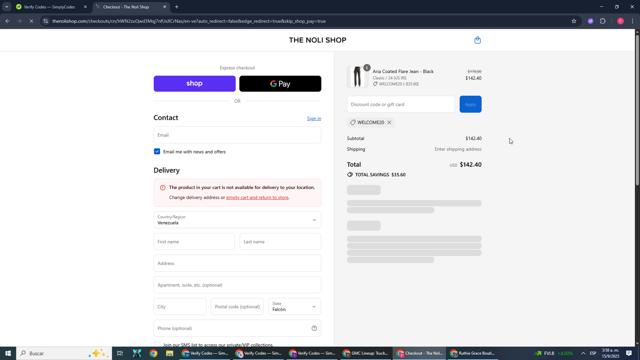
Task: Focus the City input field
Action: coord(180,307)
